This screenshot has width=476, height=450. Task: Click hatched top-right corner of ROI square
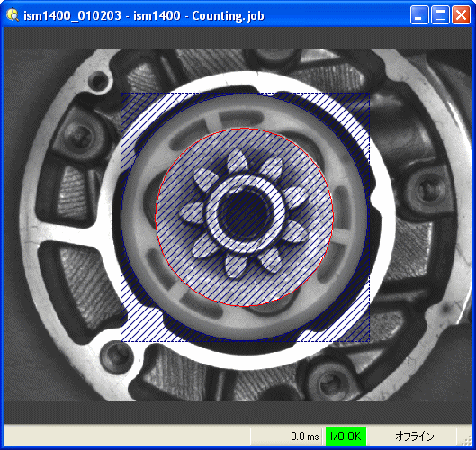click(x=355, y=106)
